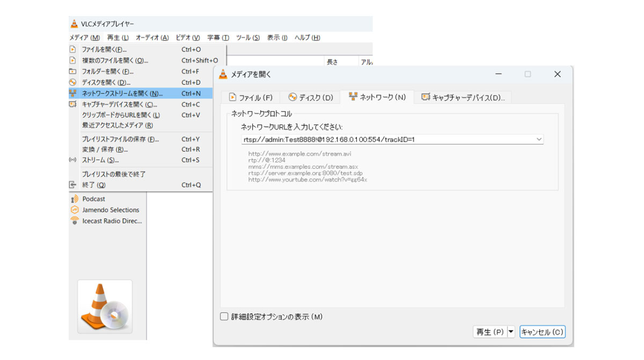The height and width of the screenshot is (360, 644).
Task: Click example text mms://mms.examples.com/stream.asx
Action: (x=303, y=167)
